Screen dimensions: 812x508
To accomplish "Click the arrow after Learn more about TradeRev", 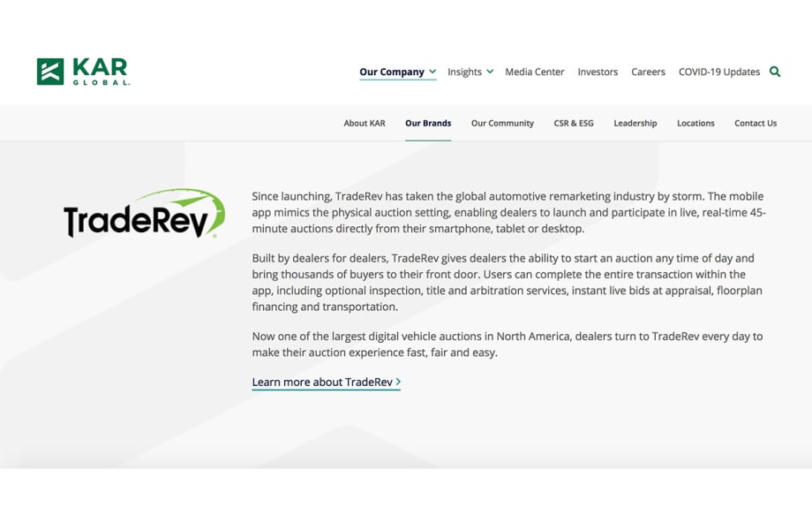I will tap(399, 382).
